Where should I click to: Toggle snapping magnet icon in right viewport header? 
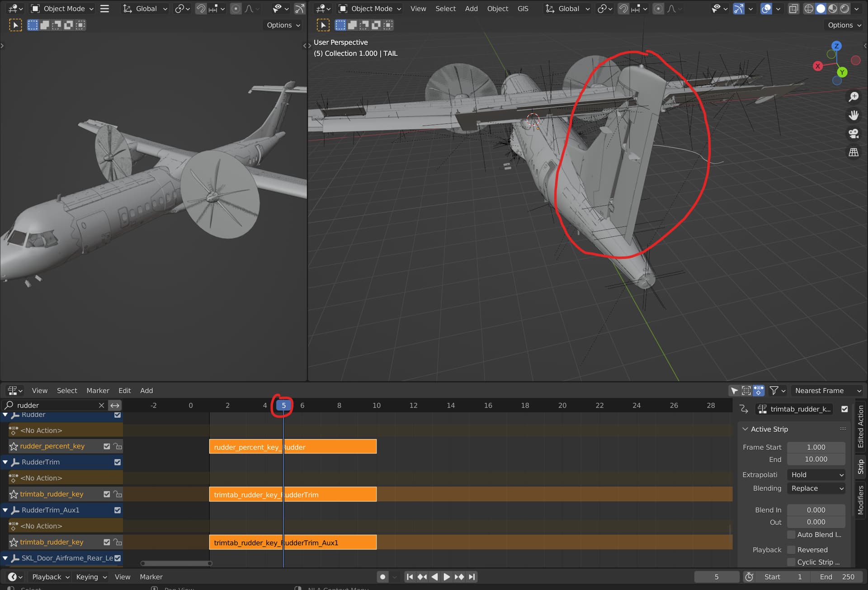623,9
